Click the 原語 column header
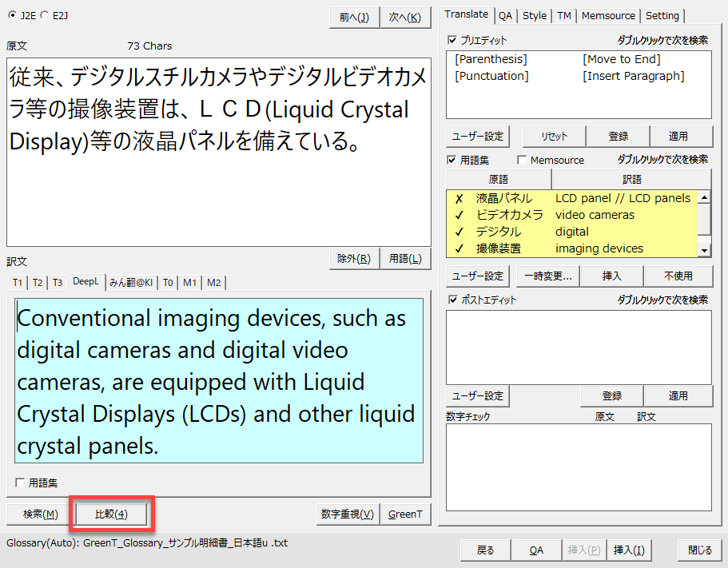The image size is (728, 568). point(499,179)
